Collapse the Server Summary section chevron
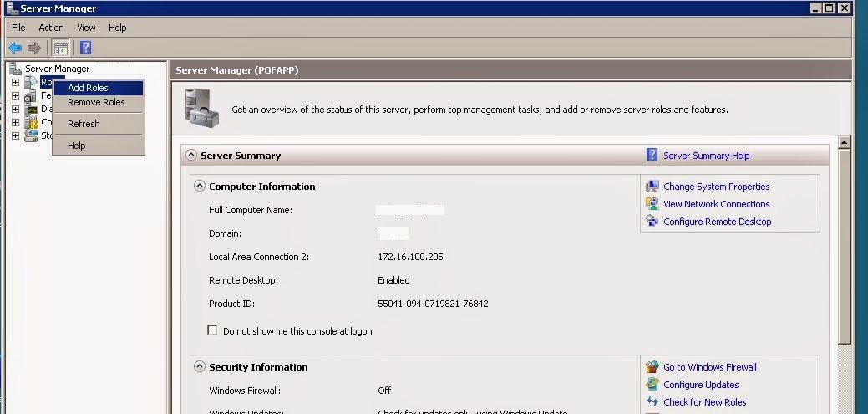Image resolution: width=868 pixels, height=414 pixels. (x=191, y=156)
